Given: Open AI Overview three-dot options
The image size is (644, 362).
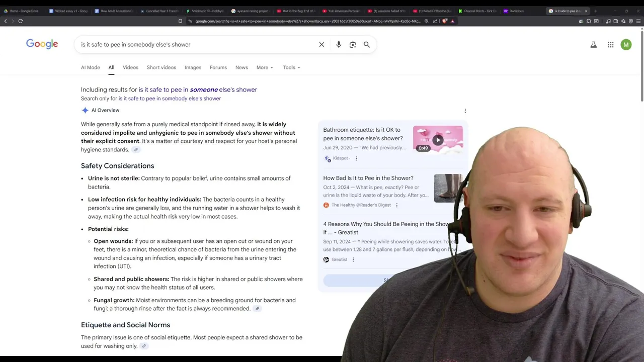Looking at the screenshot, I should (465, 111).
